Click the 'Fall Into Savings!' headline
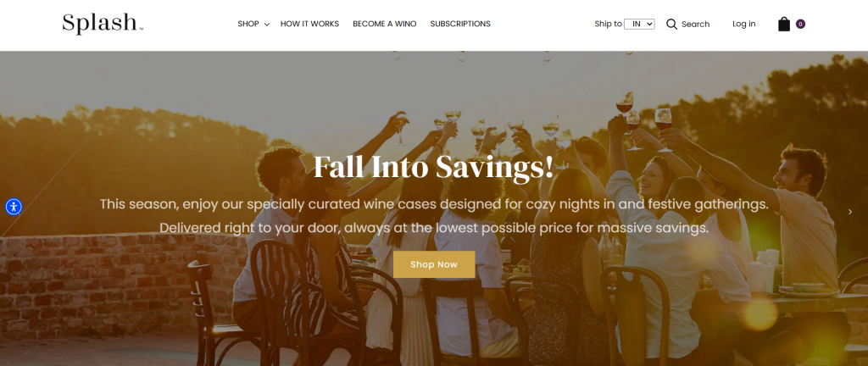This screenshot has width=868, height=366. coord(434,167)
